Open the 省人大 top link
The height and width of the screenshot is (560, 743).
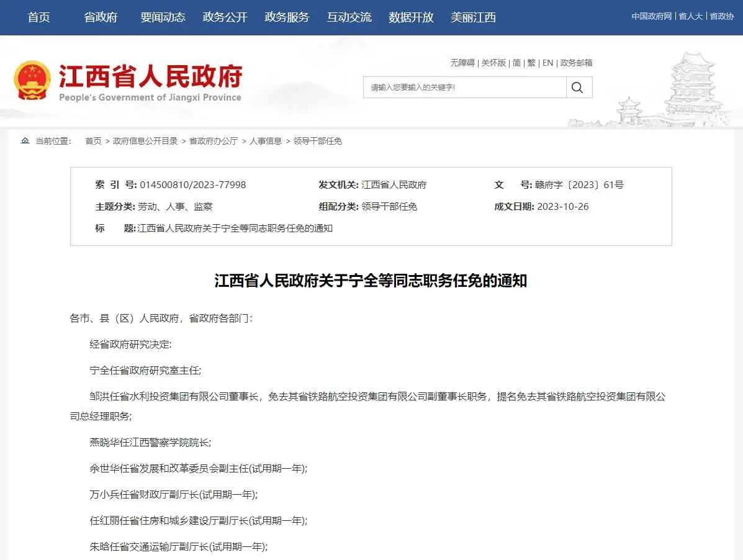click(x=690, y=16)
